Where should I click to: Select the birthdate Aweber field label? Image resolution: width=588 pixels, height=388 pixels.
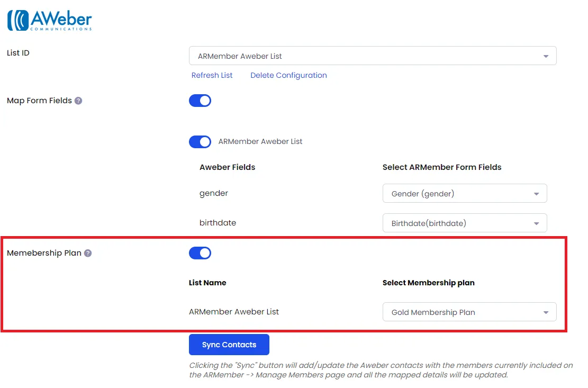click(x=218, y=223)
